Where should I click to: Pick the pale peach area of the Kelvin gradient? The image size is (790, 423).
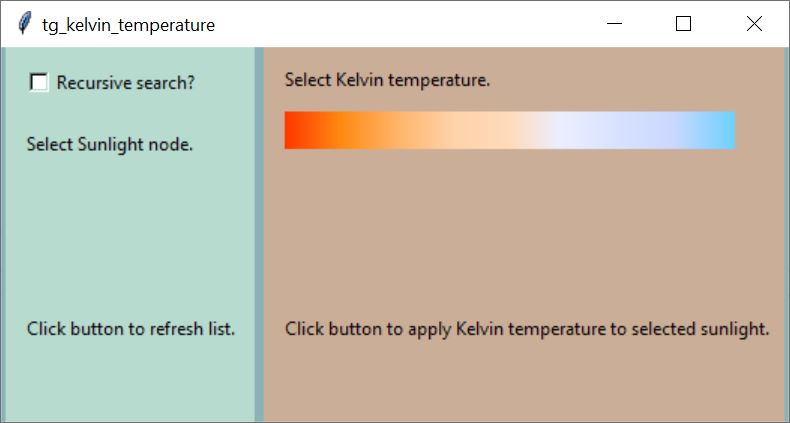pyautogui.click(x=484, y=130)
